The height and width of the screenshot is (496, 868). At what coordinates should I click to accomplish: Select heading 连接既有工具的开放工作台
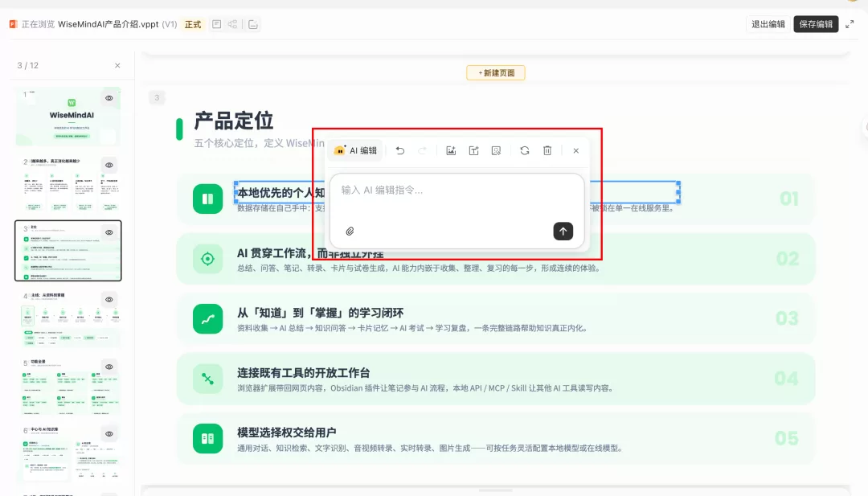click(303, 372)
